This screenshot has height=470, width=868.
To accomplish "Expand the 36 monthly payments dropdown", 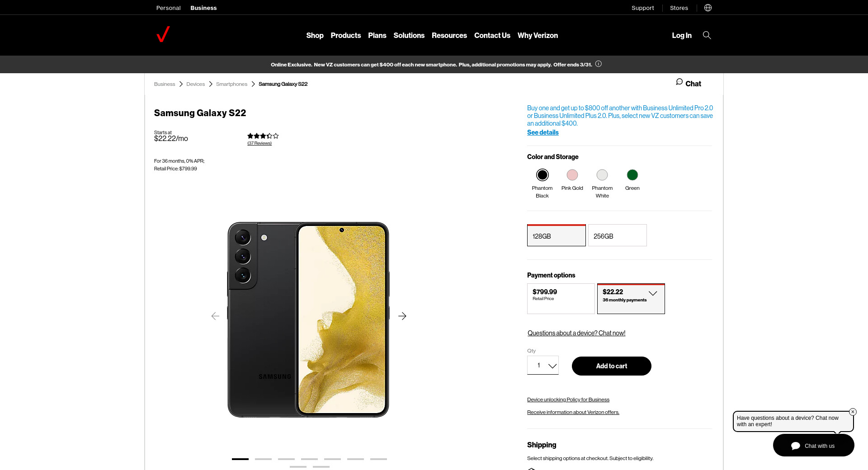I will point(652,293).
